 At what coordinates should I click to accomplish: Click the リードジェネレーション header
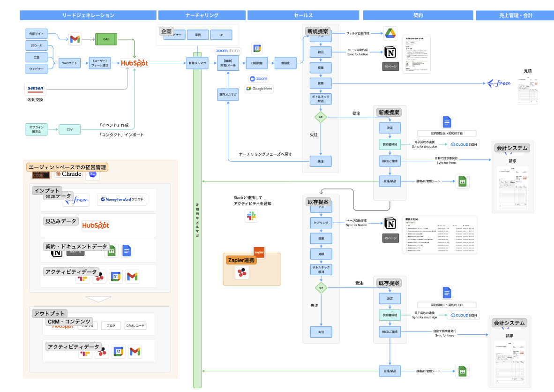tap(88, 15)
